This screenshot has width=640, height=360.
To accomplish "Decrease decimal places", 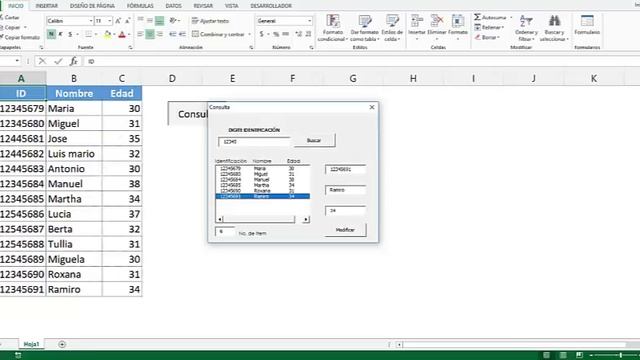I will point(308,34).
